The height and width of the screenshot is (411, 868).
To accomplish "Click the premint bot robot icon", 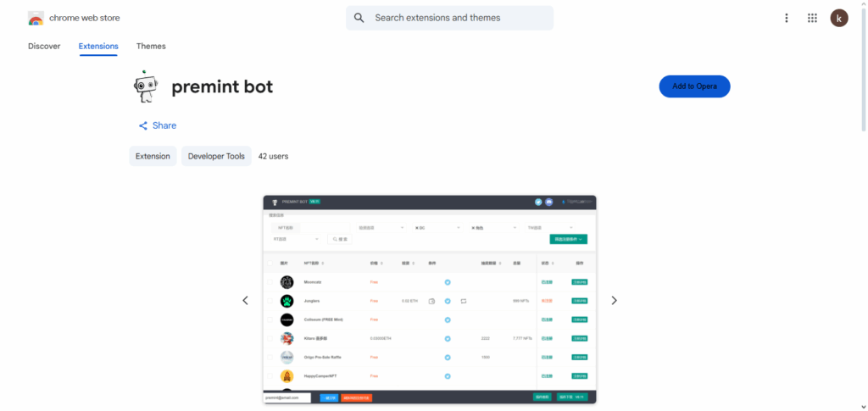I will (146, 86).
